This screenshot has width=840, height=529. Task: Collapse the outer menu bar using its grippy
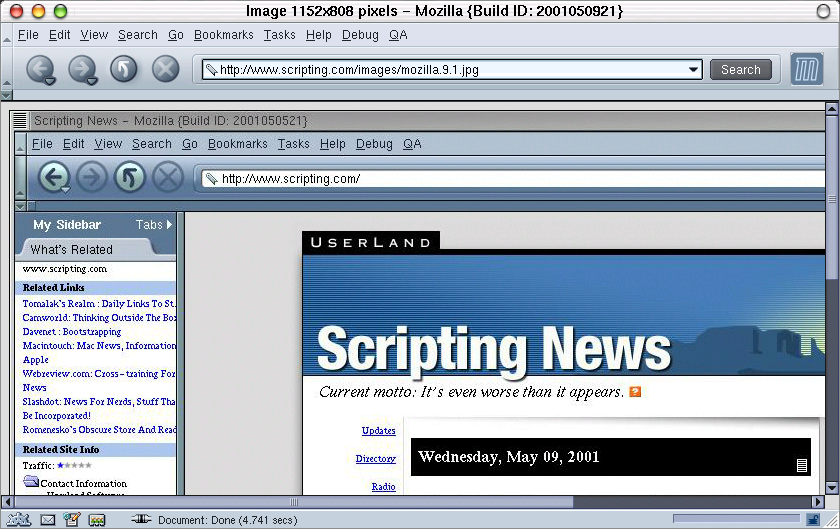point(6,35)
